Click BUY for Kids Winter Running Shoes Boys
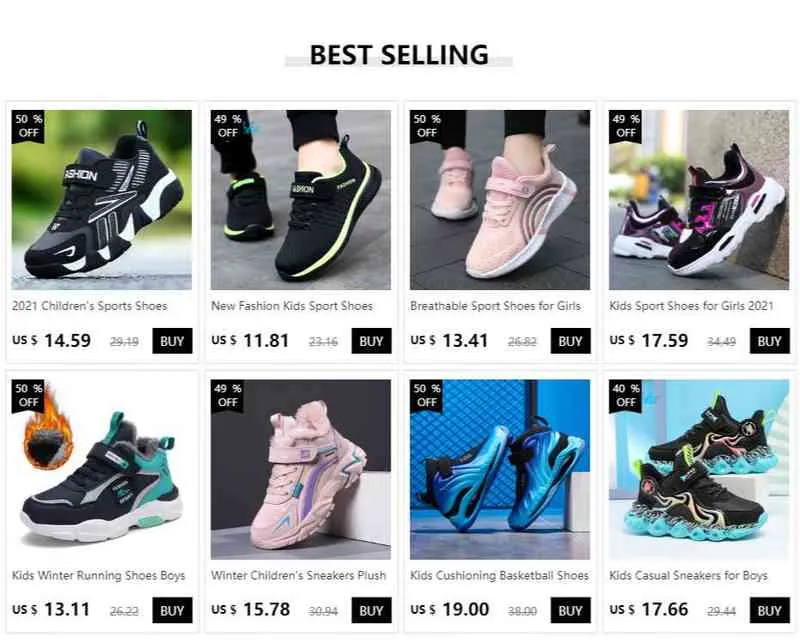The image size is (800, 643). [x=172, y=610]
